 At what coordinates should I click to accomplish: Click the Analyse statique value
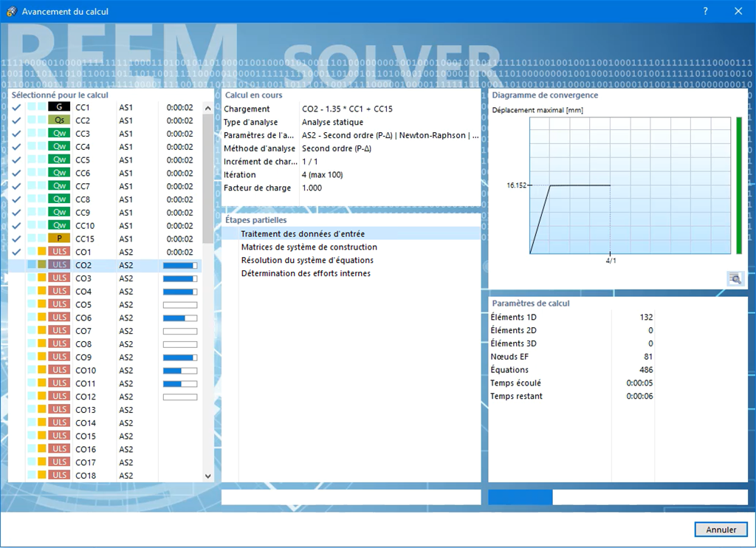(x=333, y=122)
